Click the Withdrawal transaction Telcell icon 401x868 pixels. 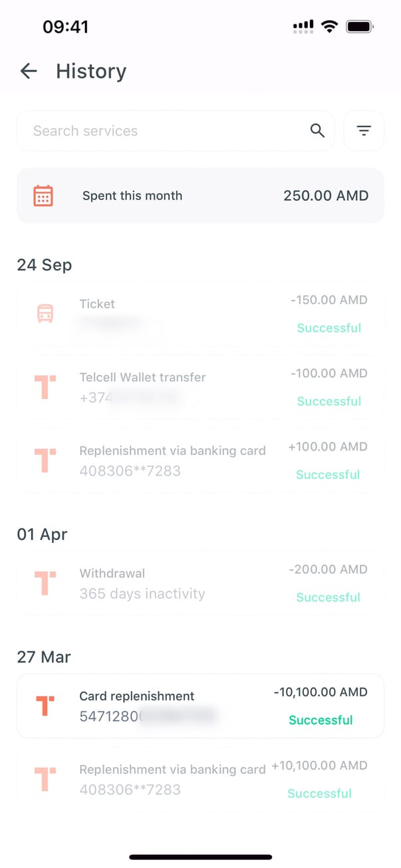(45, 583)
